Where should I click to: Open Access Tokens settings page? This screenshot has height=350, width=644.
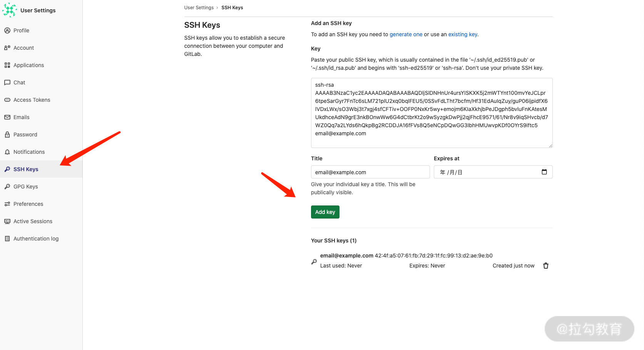[x=32, y=100]
